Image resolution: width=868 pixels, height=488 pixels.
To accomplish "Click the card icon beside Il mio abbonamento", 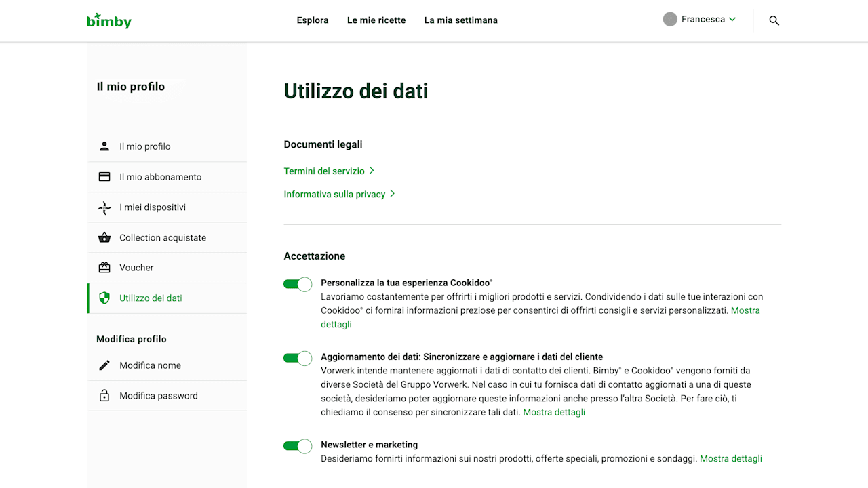I will click(x=104, y=177).
